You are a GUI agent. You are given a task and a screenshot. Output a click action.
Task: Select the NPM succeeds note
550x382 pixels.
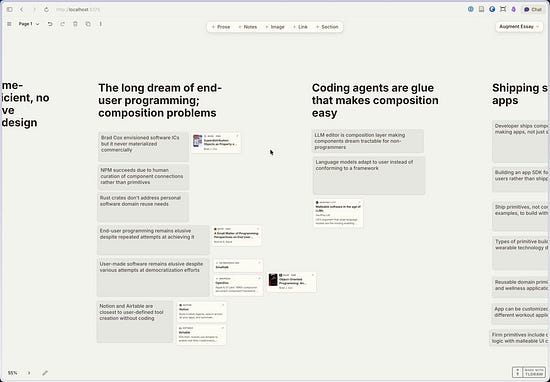click(143, 177)
